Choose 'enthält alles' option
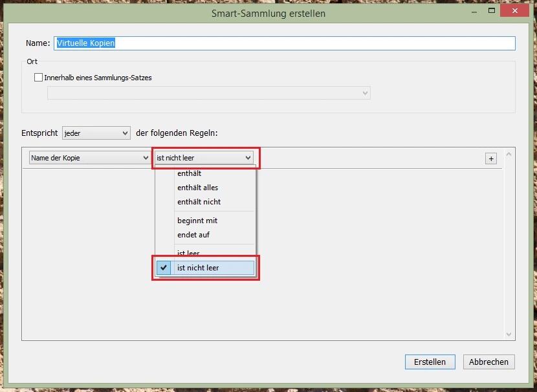This screenshot has height=392, width=537. 197,188
